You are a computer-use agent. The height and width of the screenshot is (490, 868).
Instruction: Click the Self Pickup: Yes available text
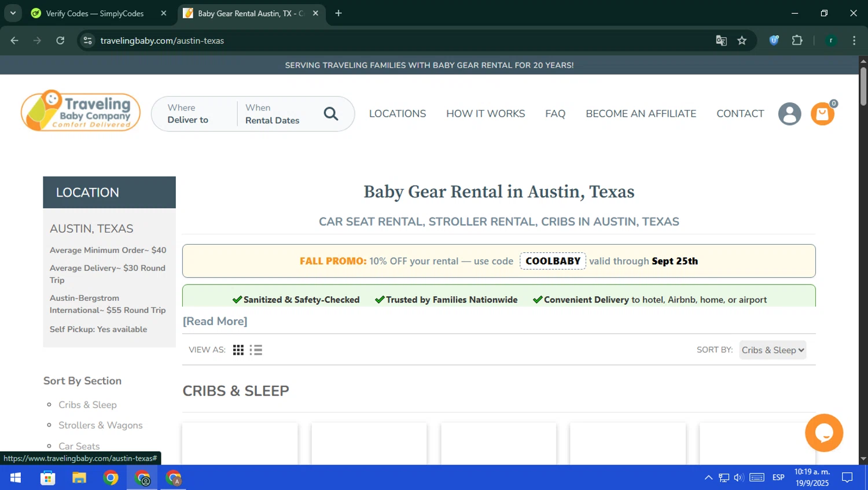point(98,330)
